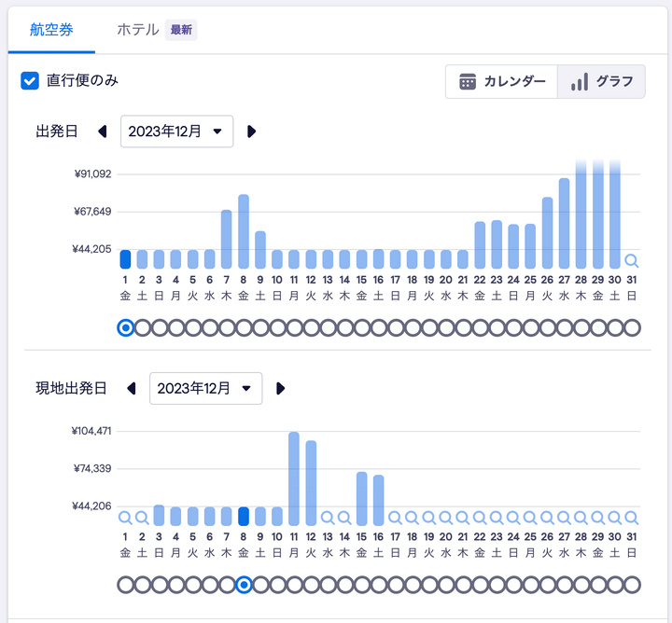Go to next month for 出発日
The height and width of the screenshot is (623, 672).
pyautogui.click(x=251, y=132)
